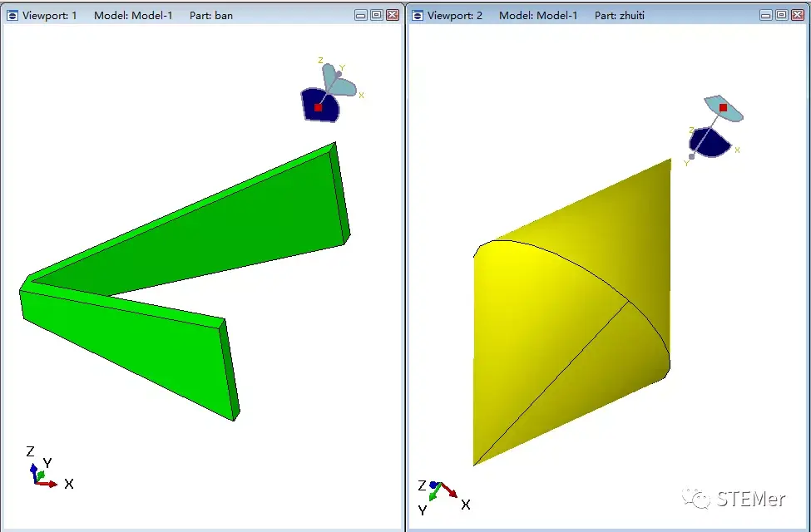Image resolution: width=811 pixels, height=532 pixels.
Task: Click the 'Viewport: 1' title text
Action: tap(50, 16)
